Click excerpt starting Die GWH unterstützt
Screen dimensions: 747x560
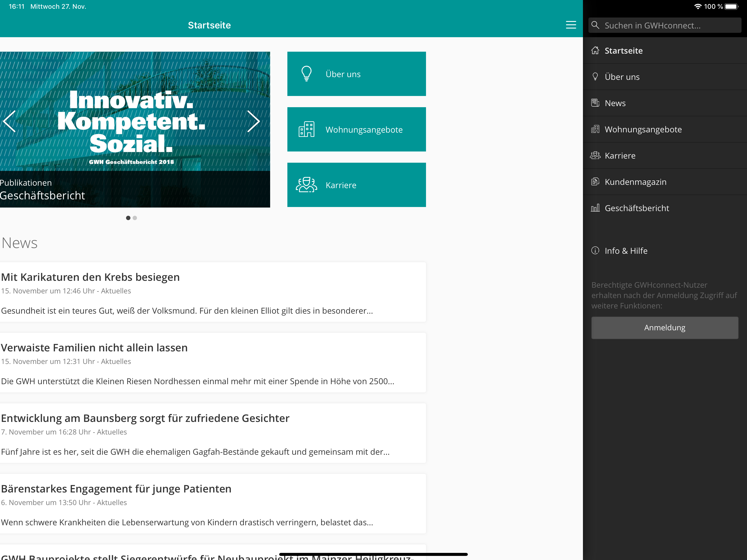click(x=198, y=381)
